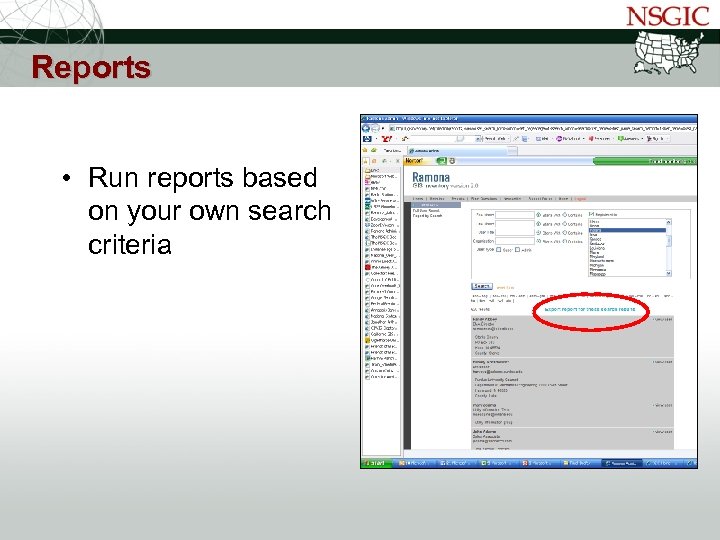
Task: Click the top Links folder in Favorites
Action: (x=371, y=170)
